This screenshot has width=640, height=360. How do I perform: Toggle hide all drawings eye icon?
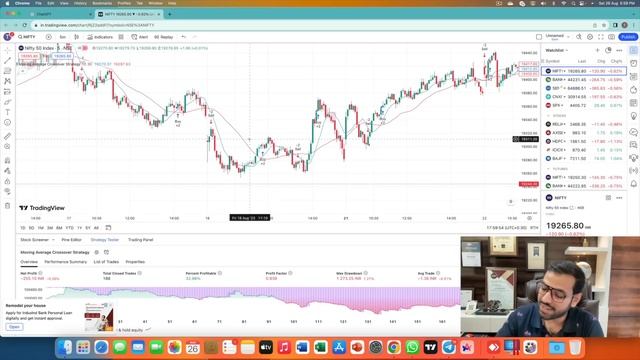(7, 191)
